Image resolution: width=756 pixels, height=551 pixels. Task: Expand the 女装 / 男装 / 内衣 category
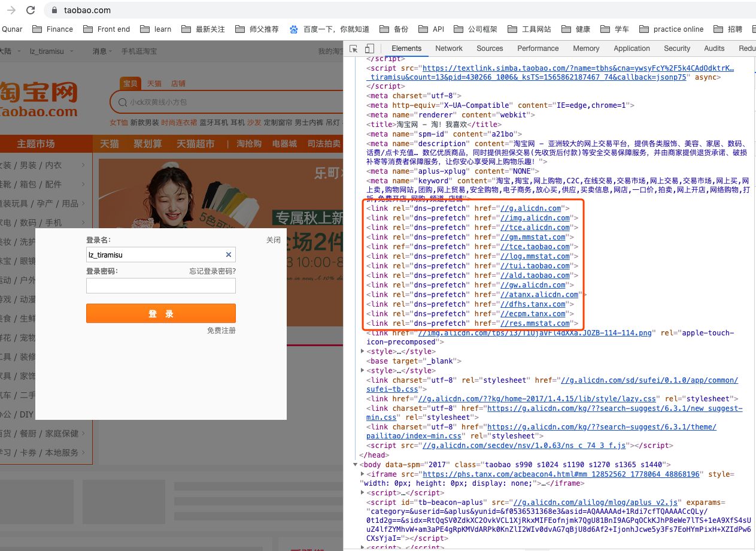coord(41,165)
